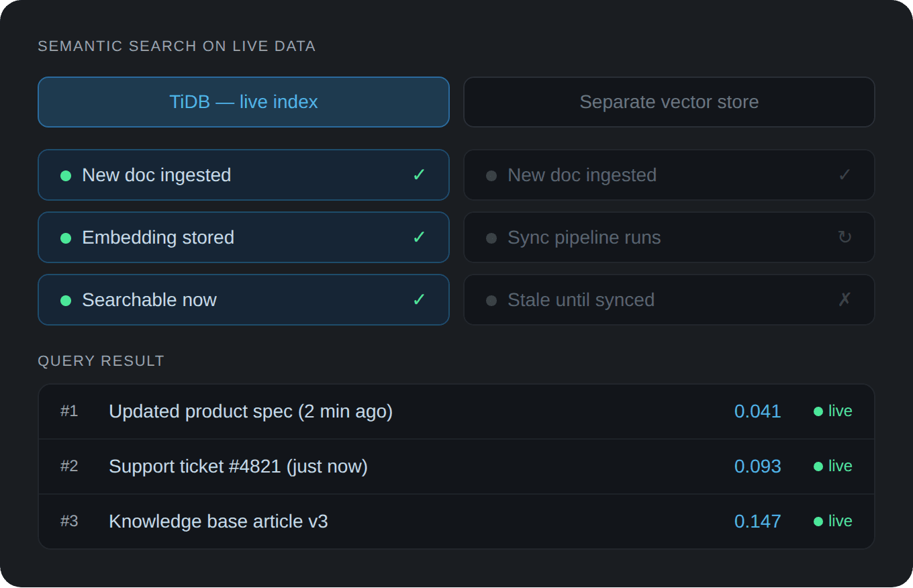Click the 0.041 distance score

[x=758, y=411]
